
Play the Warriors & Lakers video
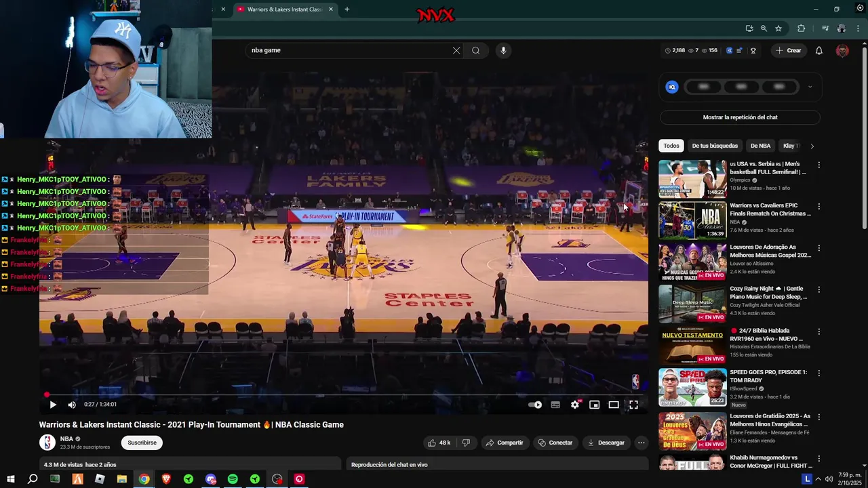[53, 405]
